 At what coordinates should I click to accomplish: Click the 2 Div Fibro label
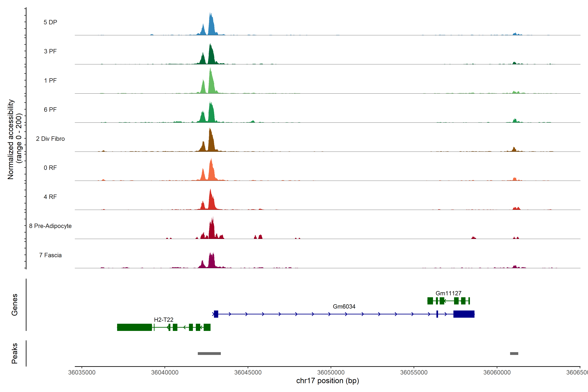(50, 139)
